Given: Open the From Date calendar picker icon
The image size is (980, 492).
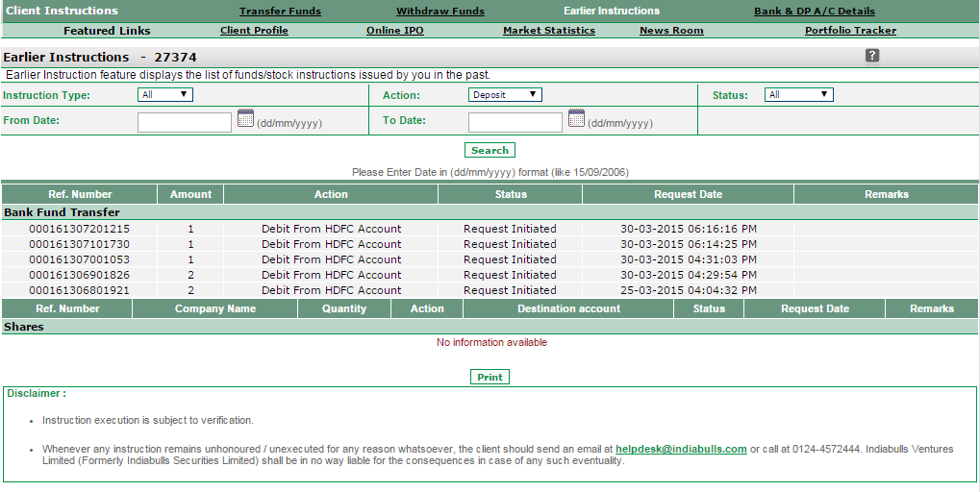Looking at the screenshot, I should pos(245,119).
